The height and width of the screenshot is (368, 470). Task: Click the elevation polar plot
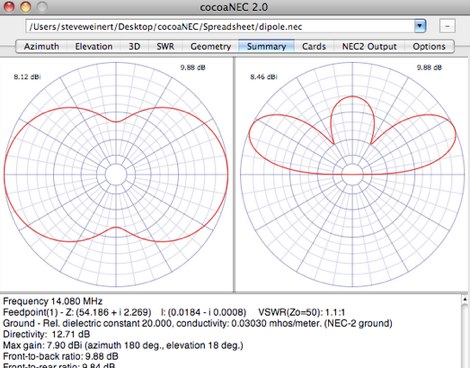point(352,174)
